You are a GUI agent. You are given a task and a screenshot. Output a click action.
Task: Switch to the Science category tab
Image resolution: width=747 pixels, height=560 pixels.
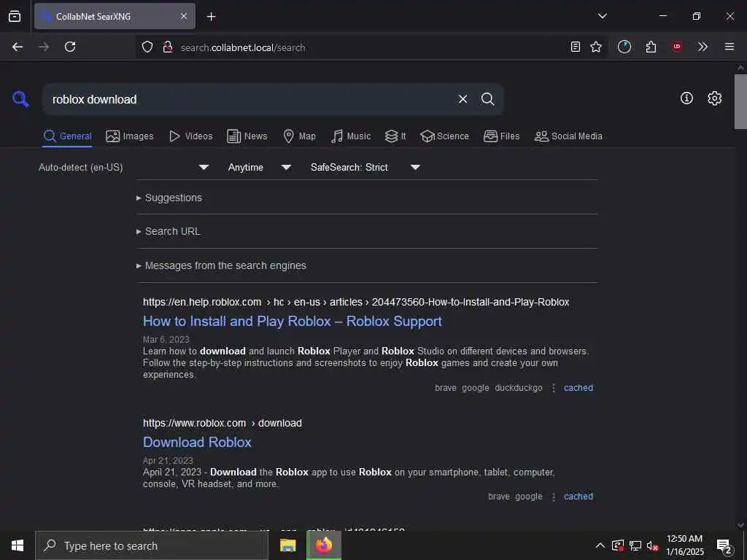click(444, 136)
